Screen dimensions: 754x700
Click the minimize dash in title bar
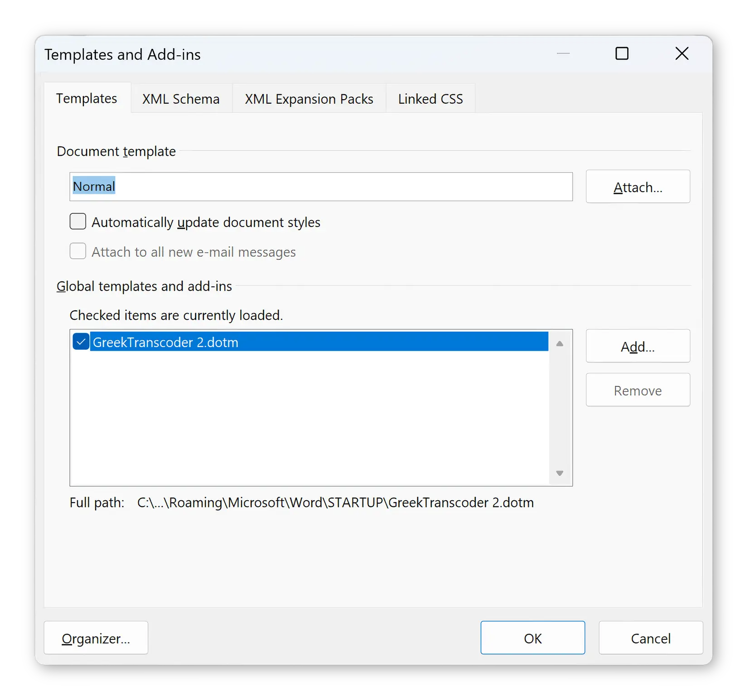(x=563, y=53)
